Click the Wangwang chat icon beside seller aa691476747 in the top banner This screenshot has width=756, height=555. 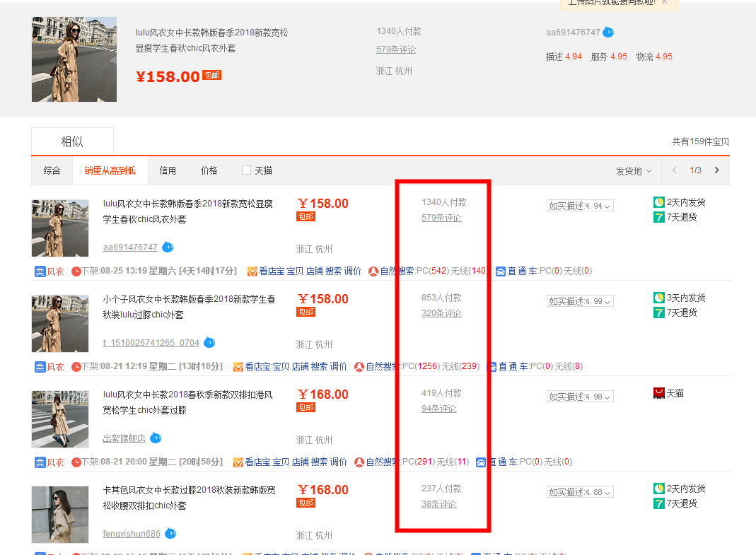coord(608,33)
